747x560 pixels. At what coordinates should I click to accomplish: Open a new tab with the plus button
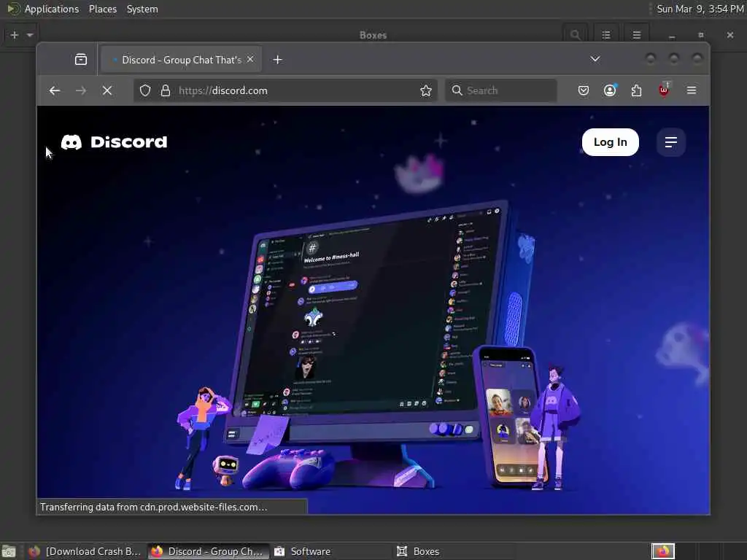[278, 60]
